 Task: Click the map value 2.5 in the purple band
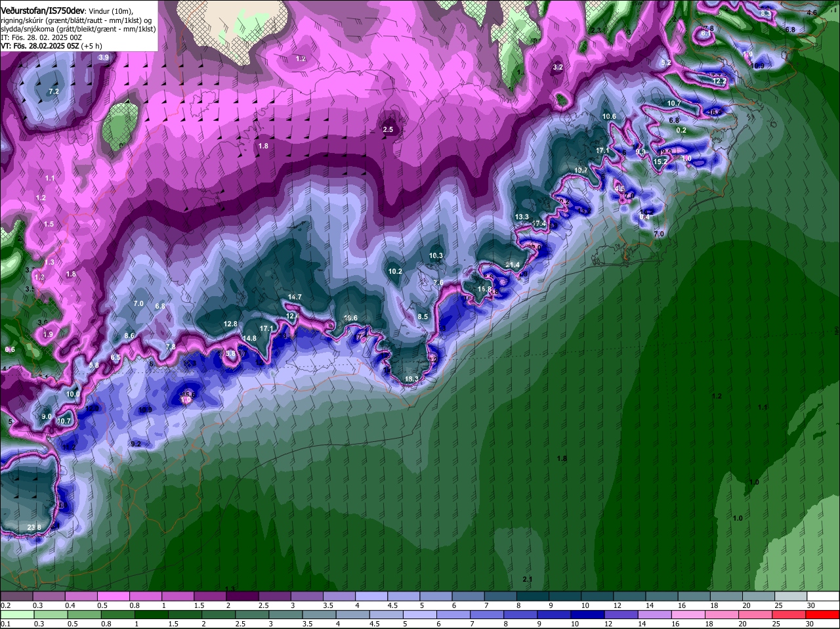[388, 129]
